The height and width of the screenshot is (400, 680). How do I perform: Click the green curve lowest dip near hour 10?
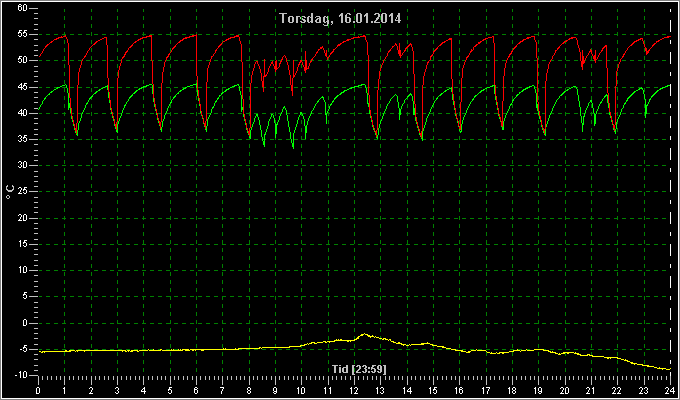293,148
